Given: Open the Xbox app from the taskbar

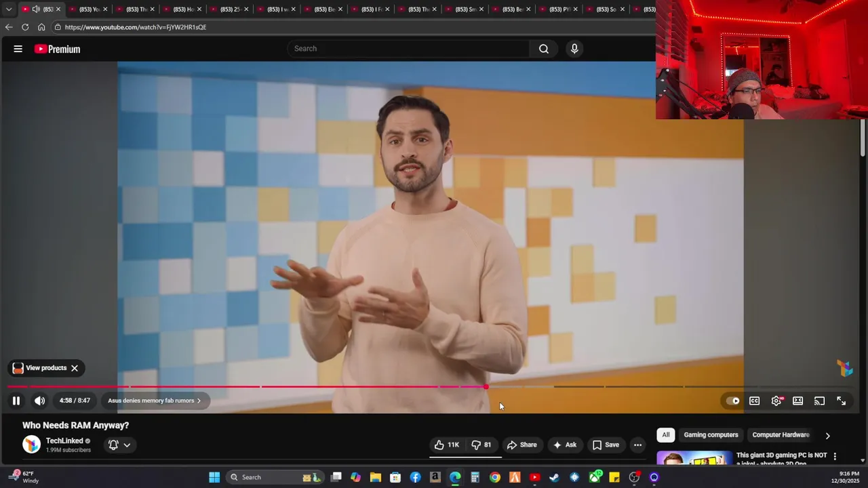Looking at the screenshot, I should [595, 477].
